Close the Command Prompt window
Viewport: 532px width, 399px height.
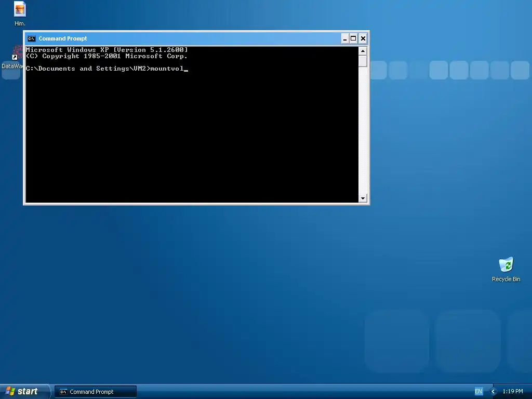coord(363,38)
